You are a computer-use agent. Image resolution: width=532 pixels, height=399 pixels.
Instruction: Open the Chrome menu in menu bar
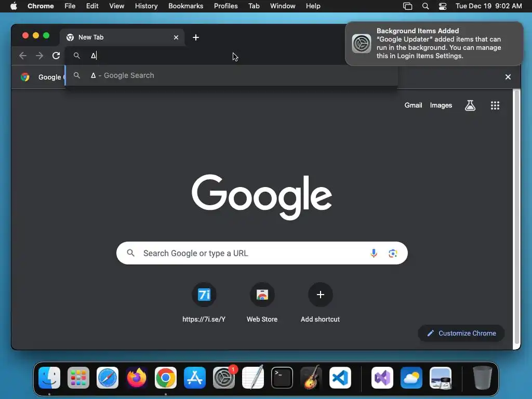click(x=41, y=6)
